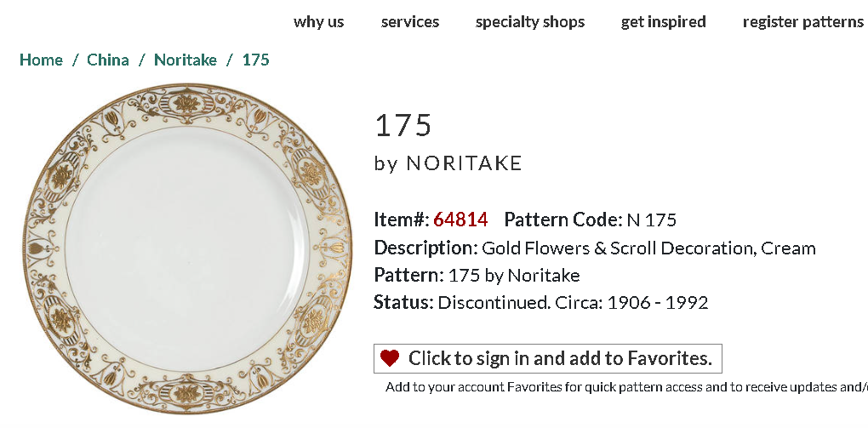Click the 'Gold Flowers & Scroll Decoration, Cream' description
The image size is (868, 428).
tap(648, 248)
